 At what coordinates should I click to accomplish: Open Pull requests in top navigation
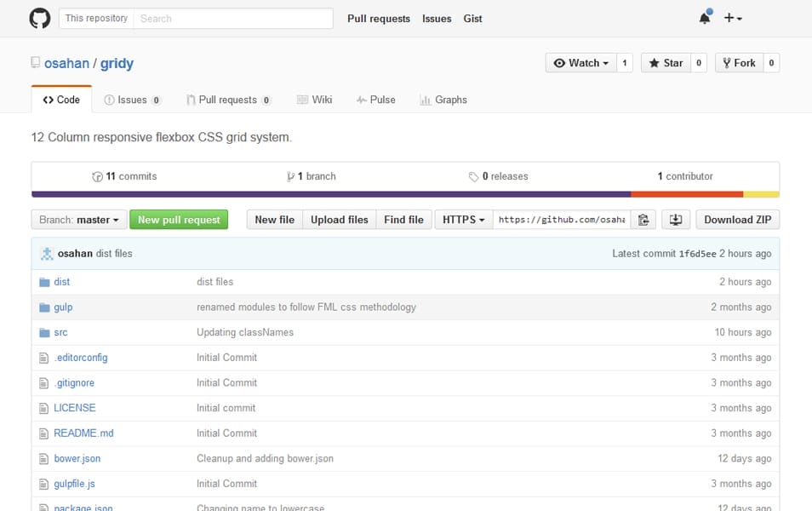tap(379, 19)
